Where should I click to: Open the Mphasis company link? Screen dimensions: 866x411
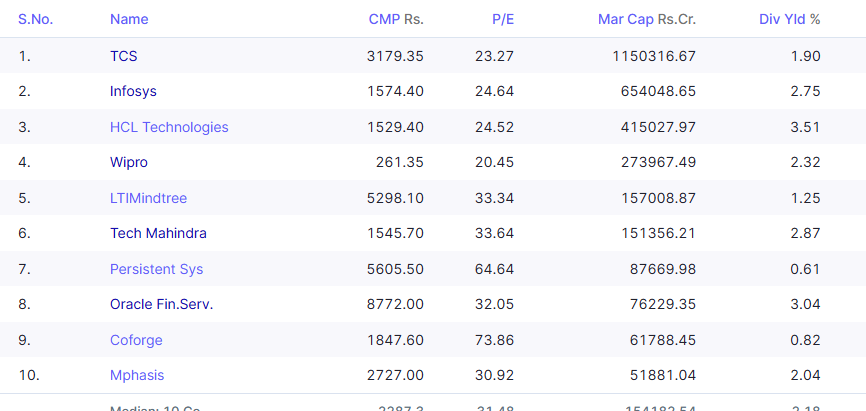pyautogui.click(x=137, y=375)
